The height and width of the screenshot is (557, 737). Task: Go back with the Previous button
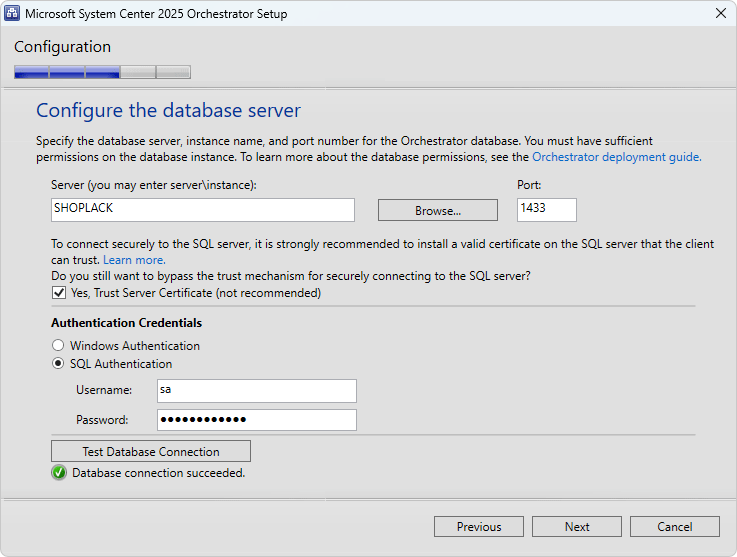click(x=478, y=526)
